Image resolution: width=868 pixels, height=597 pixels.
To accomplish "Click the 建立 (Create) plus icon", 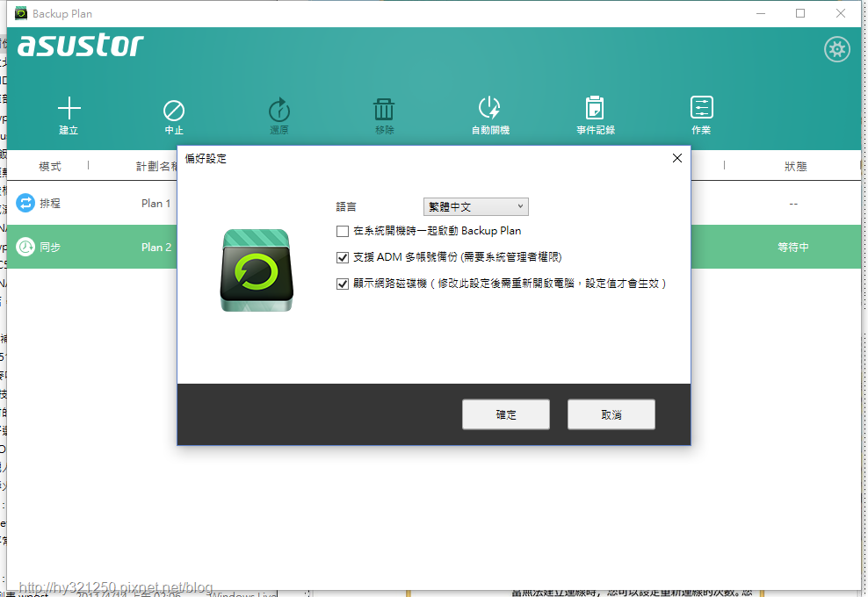I will pyautogui.click(x=69, y=109).
